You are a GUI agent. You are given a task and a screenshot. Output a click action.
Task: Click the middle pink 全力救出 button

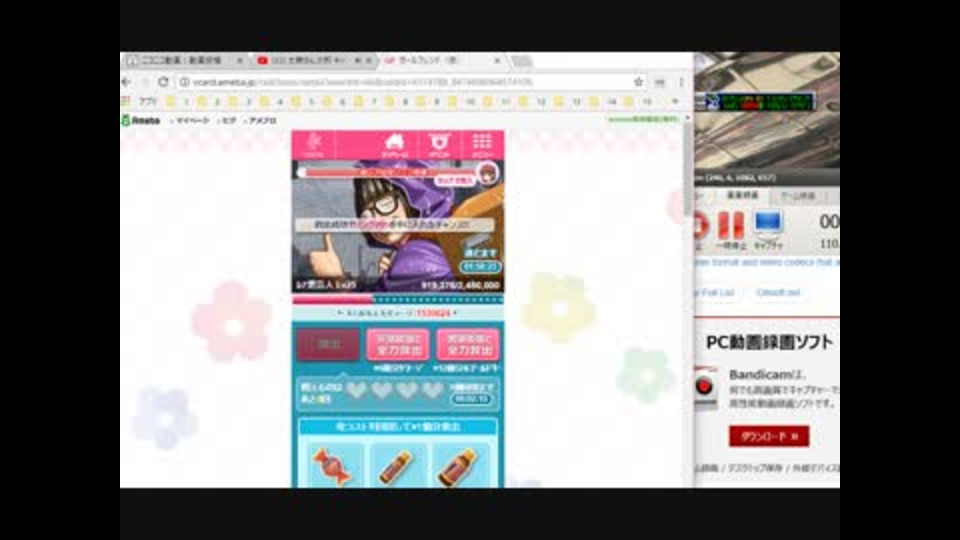coord(398,345)
